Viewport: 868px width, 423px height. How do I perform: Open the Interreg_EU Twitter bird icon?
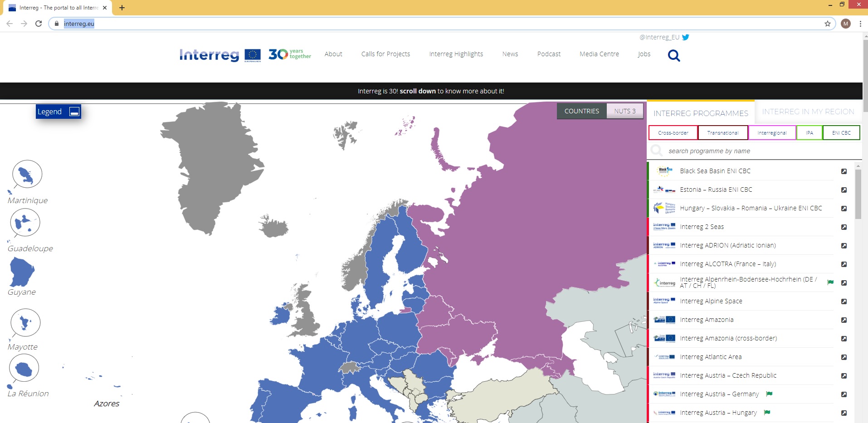point(685,37)
